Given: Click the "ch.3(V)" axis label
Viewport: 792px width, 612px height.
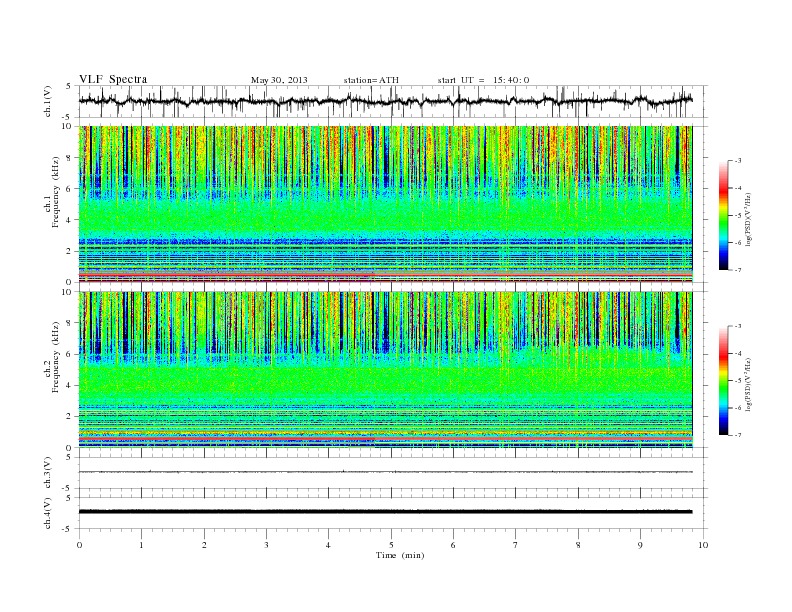Looking at the screenshot, I should coord(48,473).
